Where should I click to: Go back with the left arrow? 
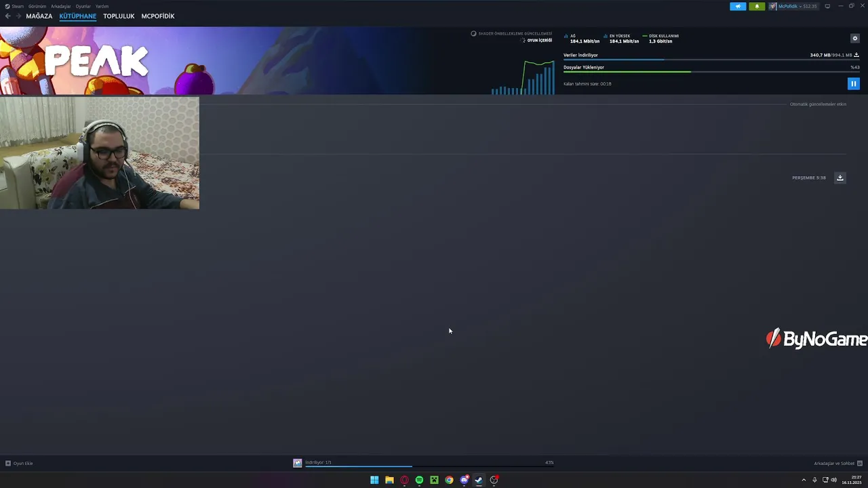(8, 16)
